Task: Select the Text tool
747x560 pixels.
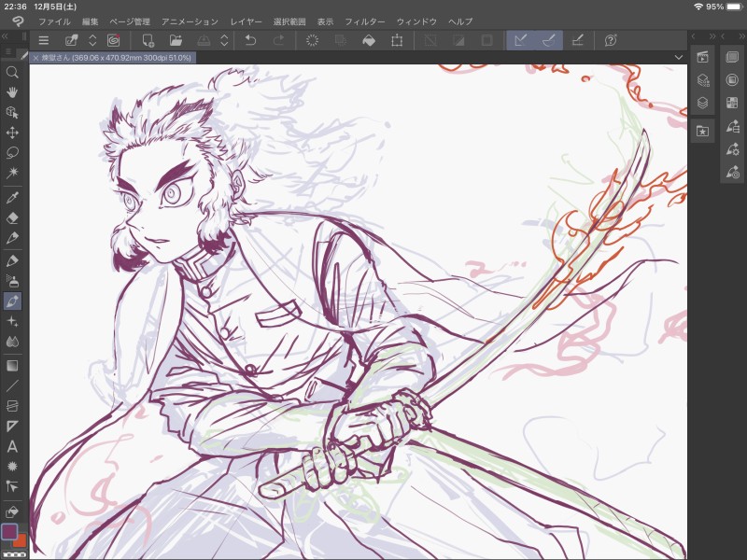Action: click(x=12, y=446)
